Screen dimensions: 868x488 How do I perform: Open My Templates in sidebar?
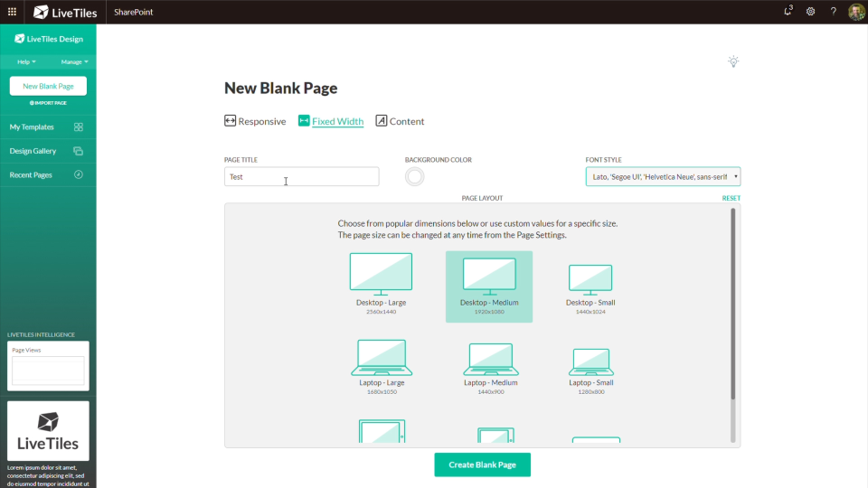coord(48,127)
